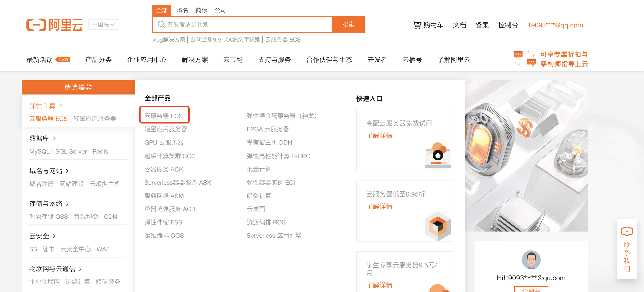Expand the 物联网与云通信 category
This screenshot has width=644, height=292.
pyautogui.click(x=55, y=269)
